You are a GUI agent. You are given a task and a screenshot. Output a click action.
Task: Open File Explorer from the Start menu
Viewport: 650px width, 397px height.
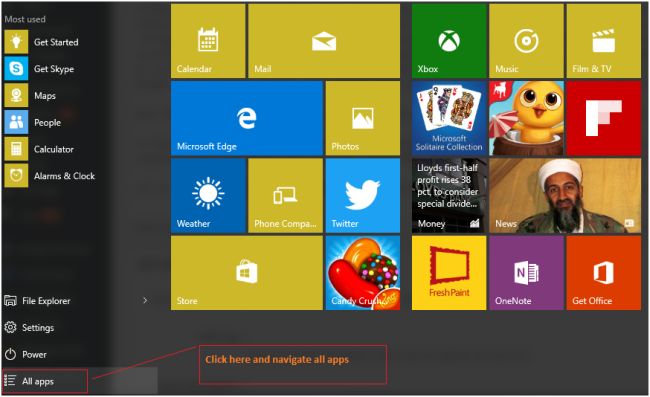[37, 301]
